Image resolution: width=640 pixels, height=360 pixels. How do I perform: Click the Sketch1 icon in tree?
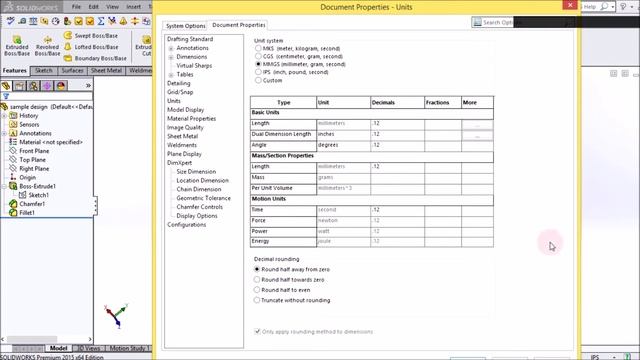[22, 195]
